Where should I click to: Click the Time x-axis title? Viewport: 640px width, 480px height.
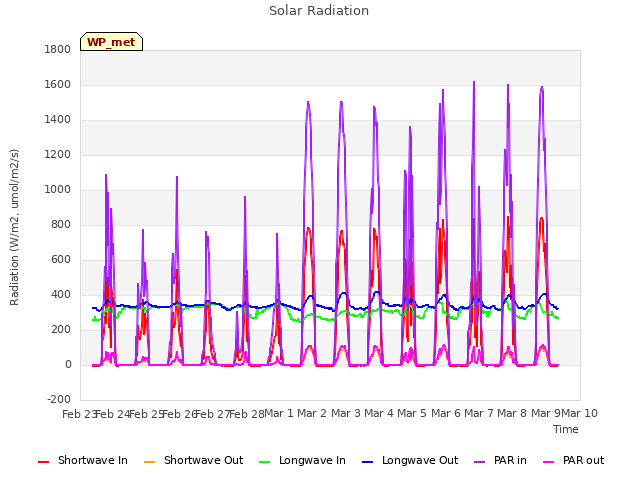(566, 429)
